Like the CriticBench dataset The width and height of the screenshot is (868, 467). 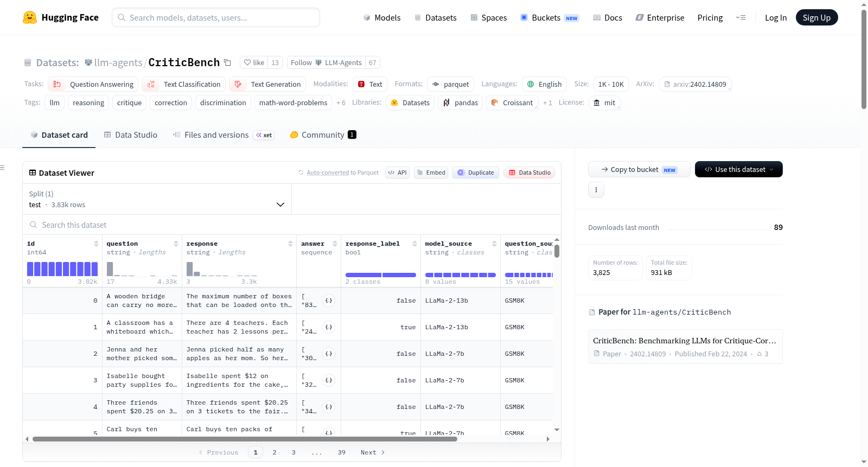254,62
